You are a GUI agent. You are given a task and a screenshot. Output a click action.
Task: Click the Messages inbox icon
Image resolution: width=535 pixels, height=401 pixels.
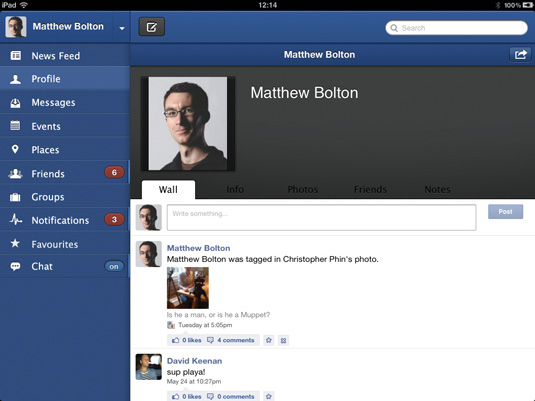click(x=15, y=103)
